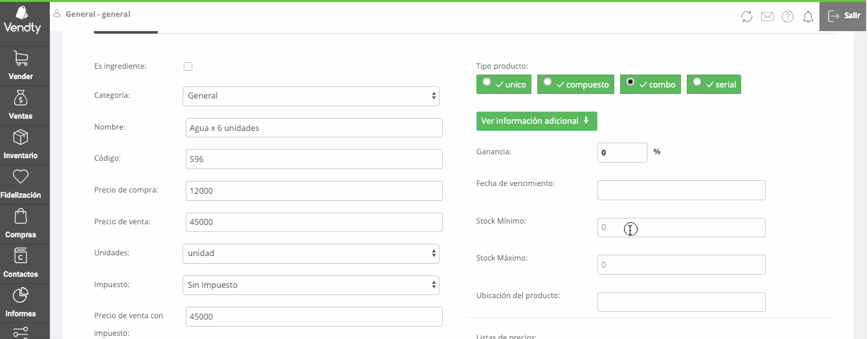This screenshot has width=868, height=339.
Task: Click the help question mark icon
Action: [x=788, y=17]
